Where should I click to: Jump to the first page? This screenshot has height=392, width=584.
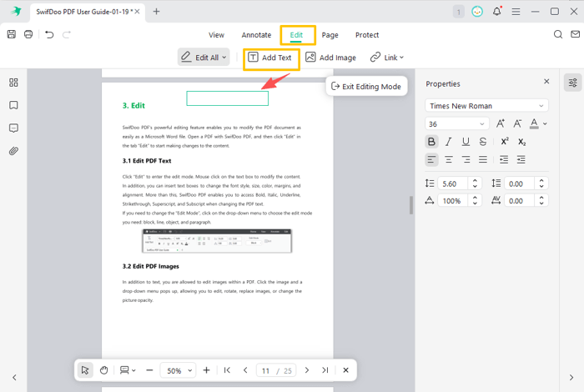pos(227,370)
